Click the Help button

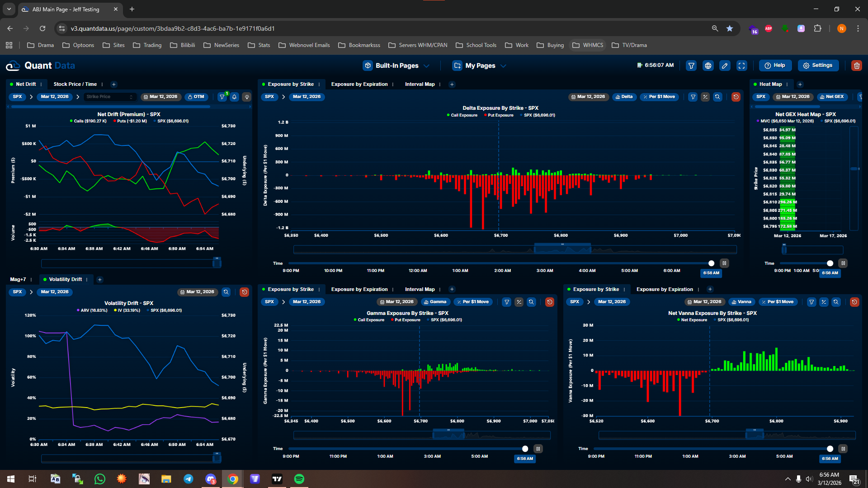(x=775, y=66)
